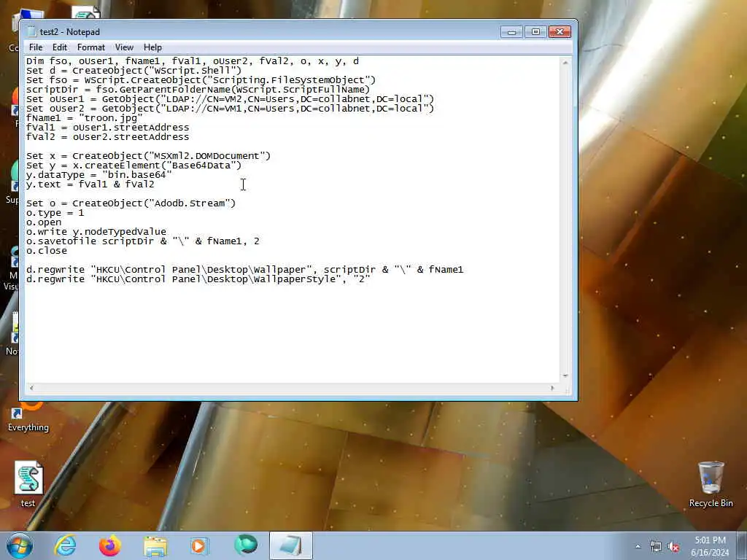Click the line 'y.text = fVal1 & fVal2'
Viewport: 747px width, 560px height.
pyautogui.click(x=90, y=184)
